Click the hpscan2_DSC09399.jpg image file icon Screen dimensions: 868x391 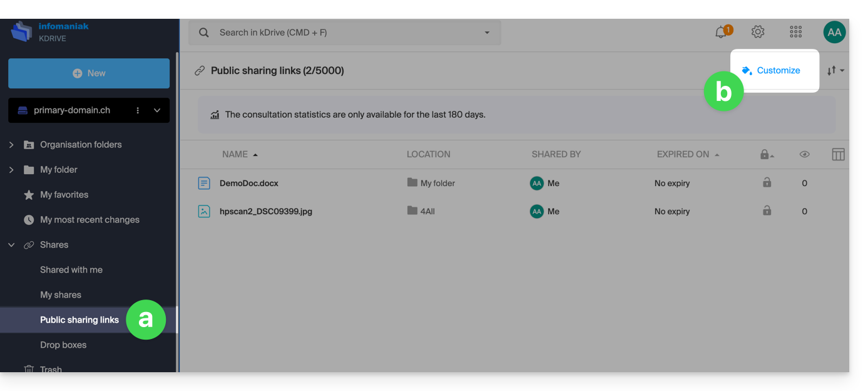[204, 211]
